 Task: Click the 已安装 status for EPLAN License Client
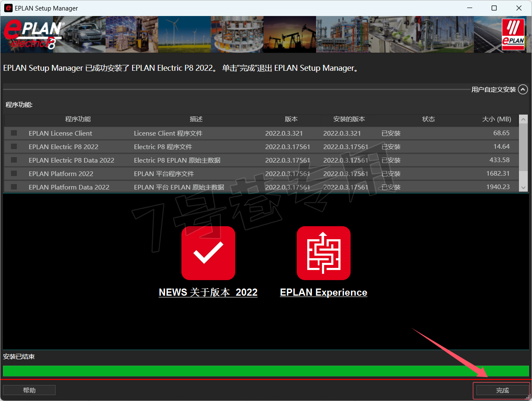391,133
